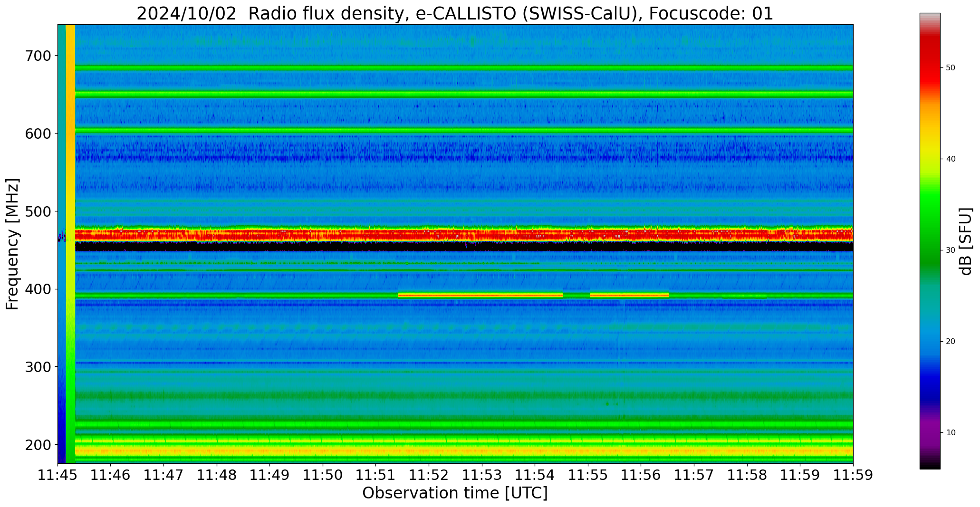The width and height of the screenshot is (980, 507).
Task: Click the shorter orange burst segment near 392 MHz
Action: (x=629, y=295)
